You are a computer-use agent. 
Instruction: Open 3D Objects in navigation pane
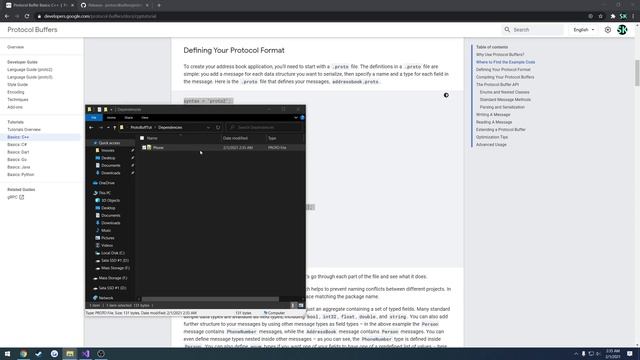click(x=110, y=200)
